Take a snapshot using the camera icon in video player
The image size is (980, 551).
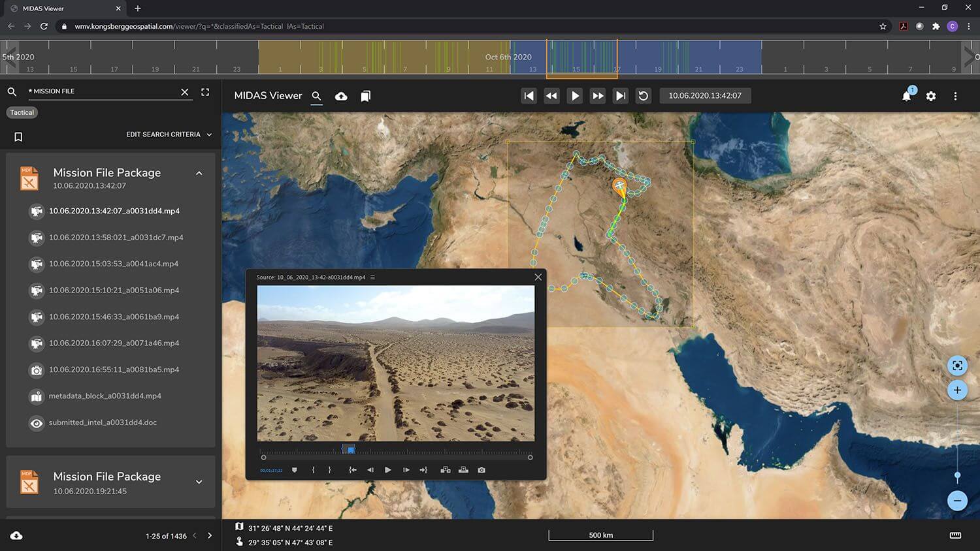pyautogui.click(x=482, y=469)
